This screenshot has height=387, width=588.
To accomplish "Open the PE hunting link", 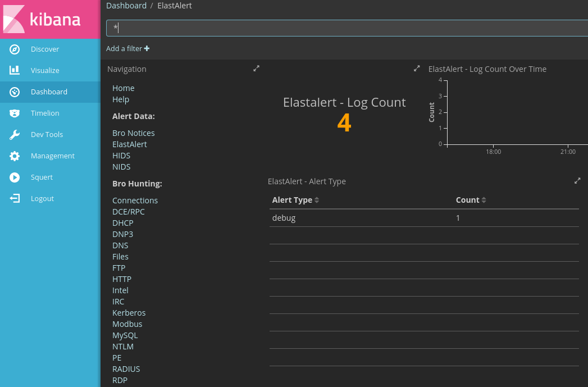I will point(117,358).
